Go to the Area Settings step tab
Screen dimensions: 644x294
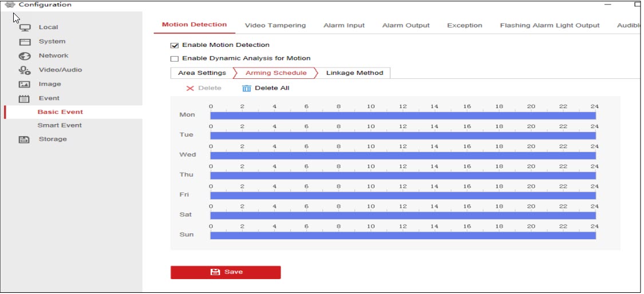click(202, 73)
